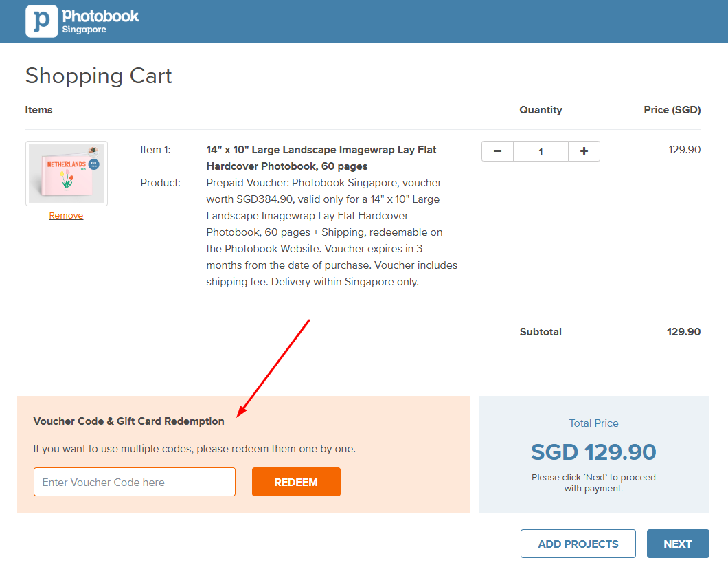This screenshot has width=728, height=576.
Task: Click the Shopping Cart page heading
Action: pyautogui.click(x=98, y=76)
